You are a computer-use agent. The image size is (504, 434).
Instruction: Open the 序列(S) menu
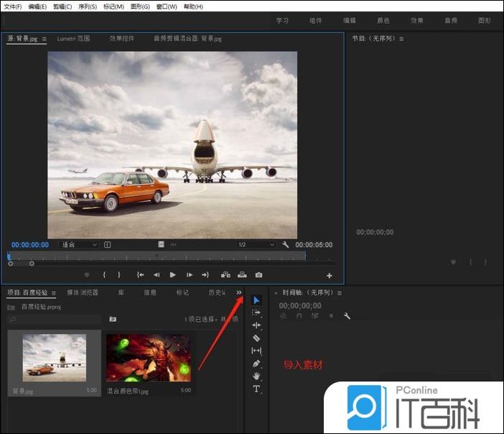point(87,6)
